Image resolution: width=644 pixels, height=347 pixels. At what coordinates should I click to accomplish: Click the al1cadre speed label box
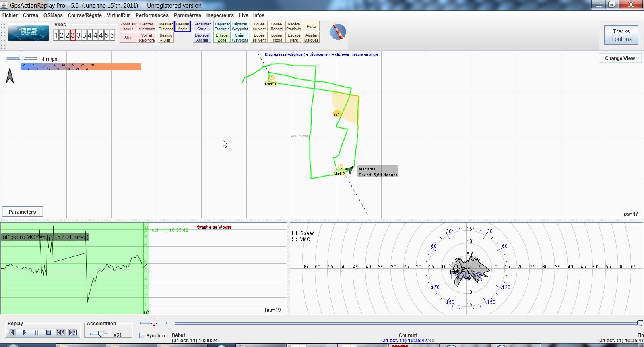click(378, 172)
